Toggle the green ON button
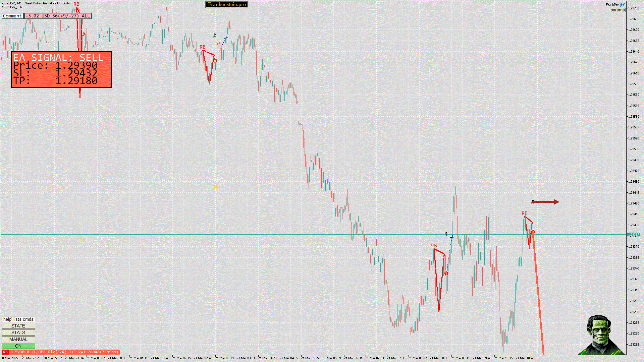The image size is (644, 362). (x=18, y=346)
